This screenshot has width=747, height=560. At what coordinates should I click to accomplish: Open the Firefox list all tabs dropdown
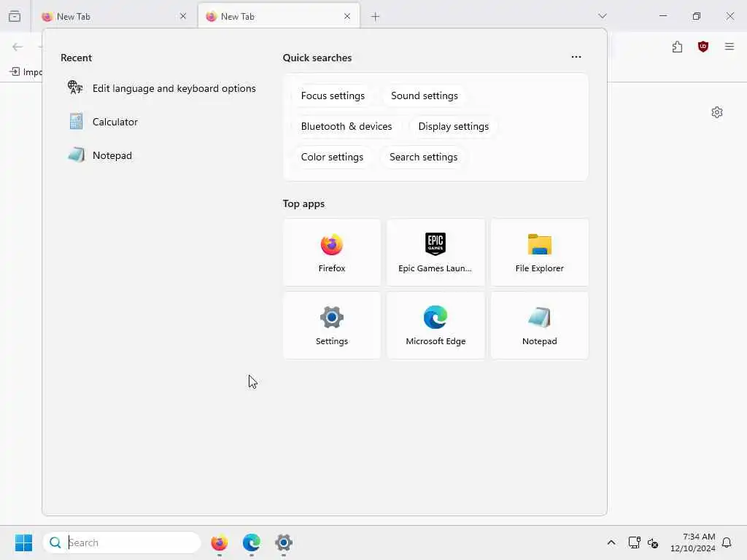click(602, 16)
